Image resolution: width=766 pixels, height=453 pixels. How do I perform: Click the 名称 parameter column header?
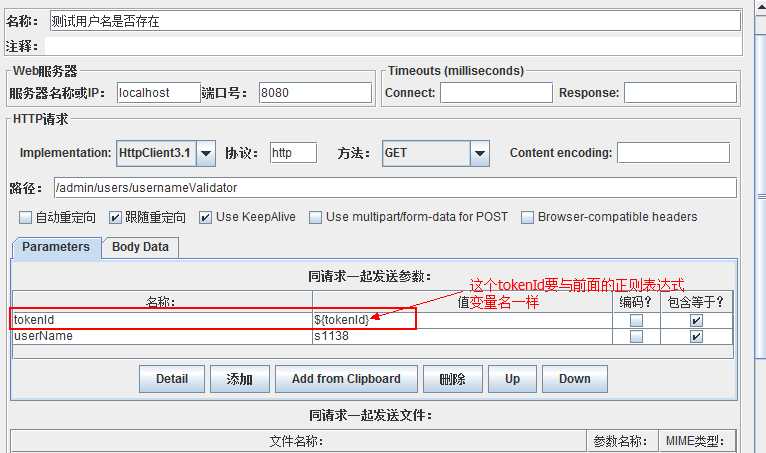point(162,302)
